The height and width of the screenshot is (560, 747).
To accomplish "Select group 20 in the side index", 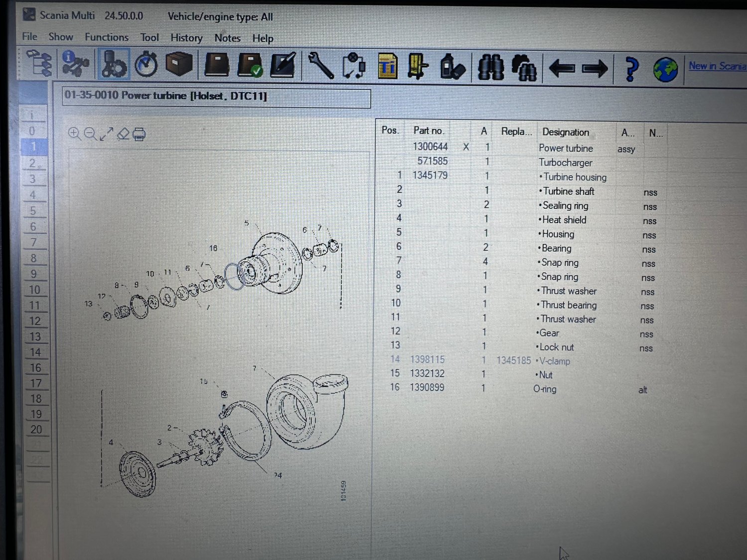I will 36,430.
